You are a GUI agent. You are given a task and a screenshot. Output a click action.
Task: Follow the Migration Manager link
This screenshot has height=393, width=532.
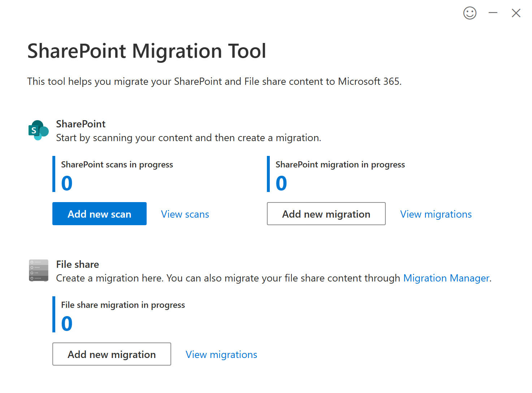[x=446, y=278]
